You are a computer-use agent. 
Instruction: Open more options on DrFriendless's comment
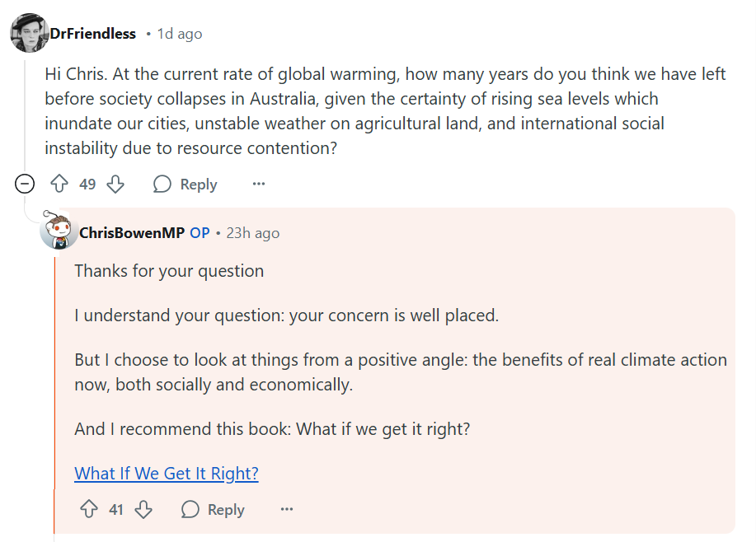click(x=259, y=184)
